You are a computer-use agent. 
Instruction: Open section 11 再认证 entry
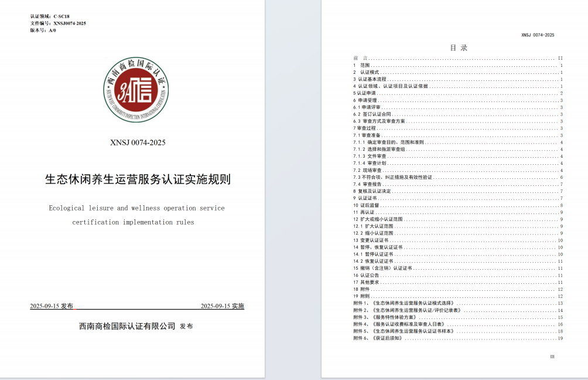(364, 212)
